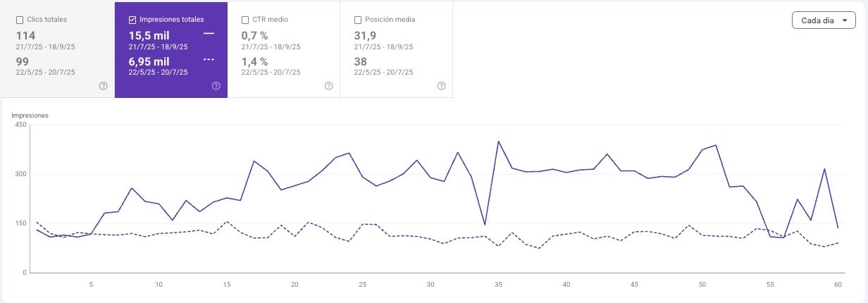Screen dimensions: 868x303
Task: Enable the CTR medio checkbox
Action: click(245, 20)
